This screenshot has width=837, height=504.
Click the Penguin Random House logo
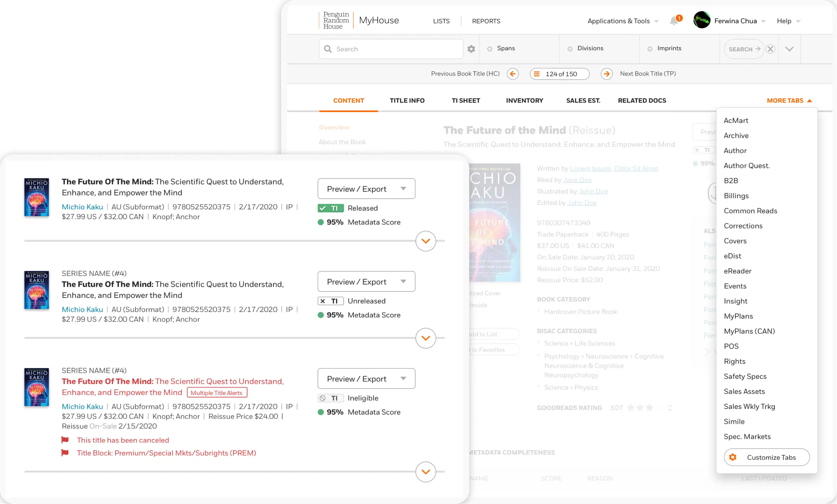336,20
